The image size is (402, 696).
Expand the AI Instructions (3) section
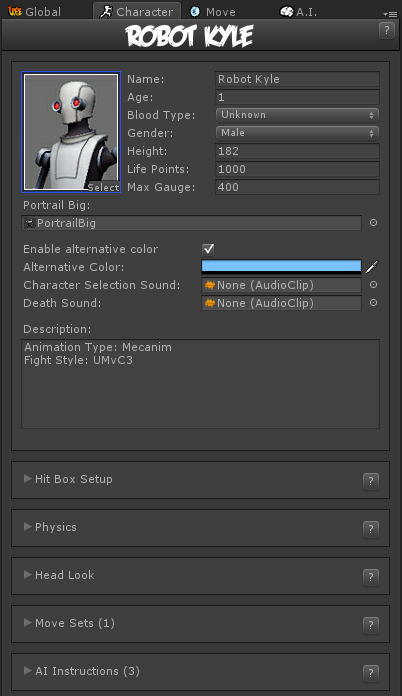pyautogui.click(x=82, y=671)
